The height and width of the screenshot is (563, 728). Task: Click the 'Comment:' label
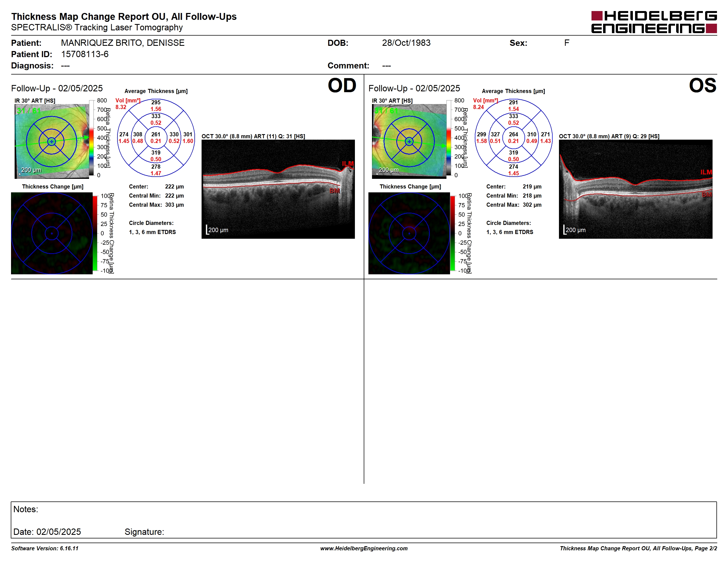click(348, 65)
